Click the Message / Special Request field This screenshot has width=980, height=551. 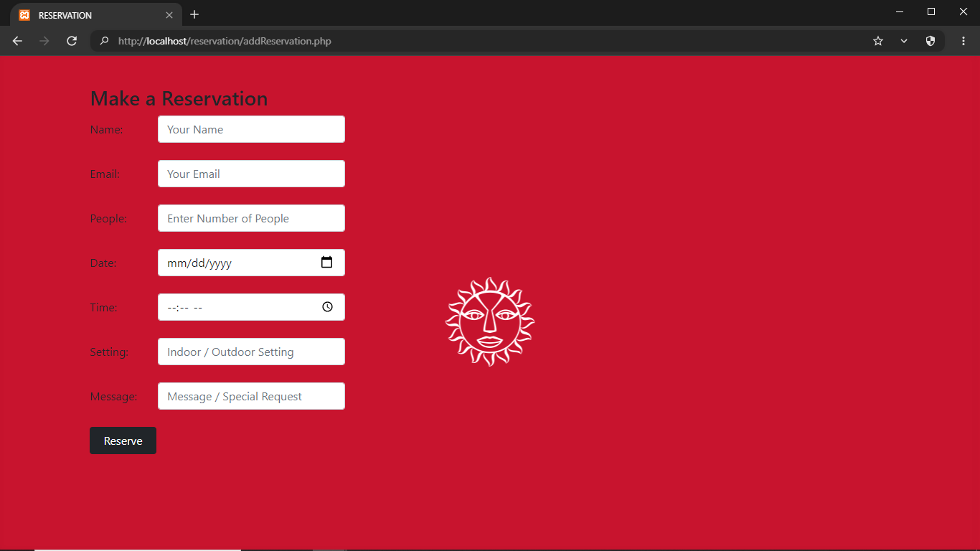(x=251, y=396)
